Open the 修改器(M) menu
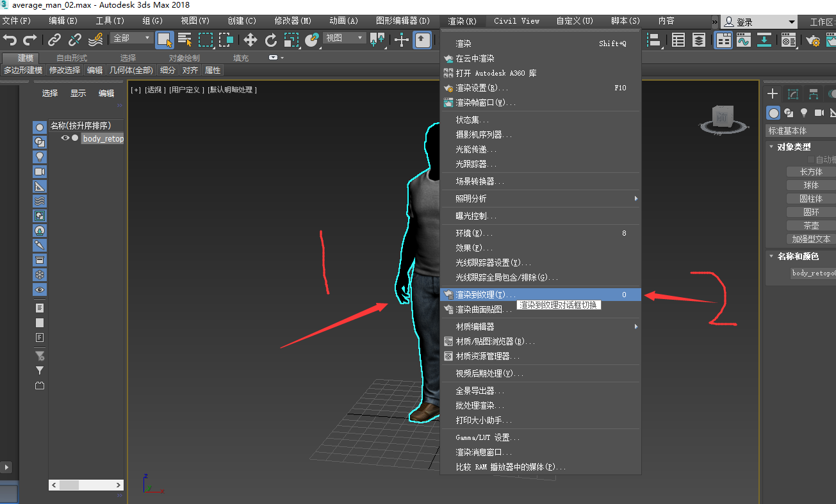 pyautogui.click(x=293, y=21)
